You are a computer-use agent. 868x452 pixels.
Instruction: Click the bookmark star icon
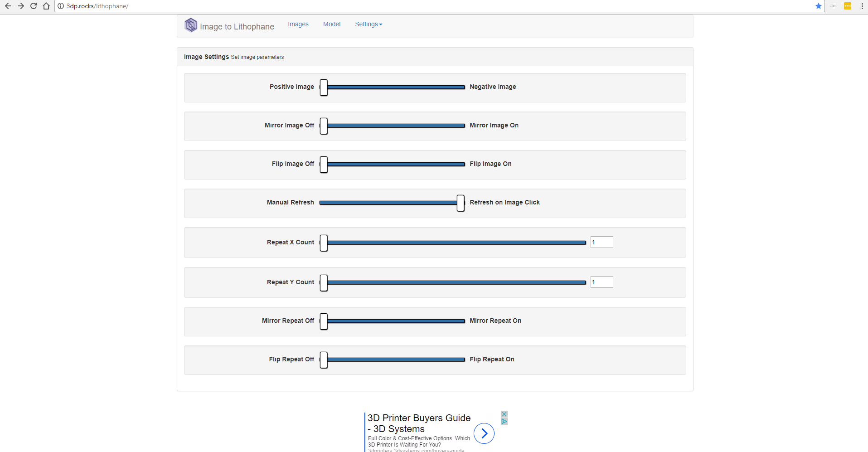pyautogui.click(x=818, y=6)
